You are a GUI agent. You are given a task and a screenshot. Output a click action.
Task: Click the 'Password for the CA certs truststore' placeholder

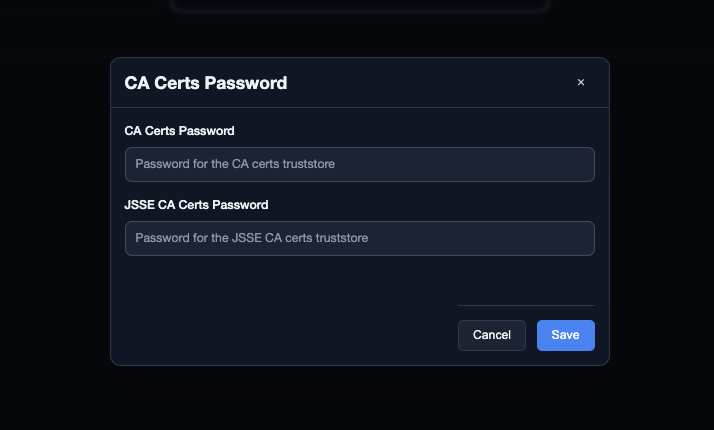tap(235, 164)
